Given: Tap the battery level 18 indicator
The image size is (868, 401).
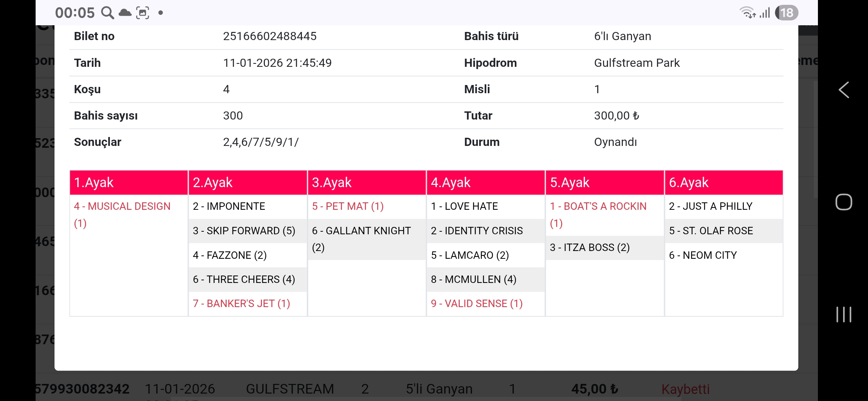Looking at the screenshot, I should [x=787, y=13].
